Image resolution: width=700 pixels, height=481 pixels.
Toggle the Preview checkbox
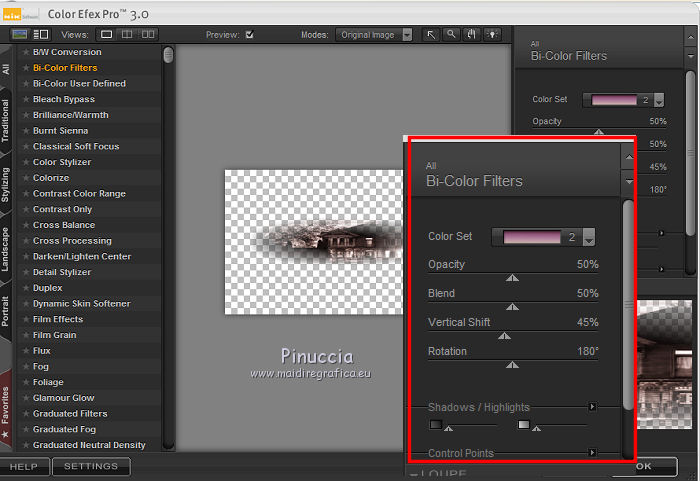point(250,34)
